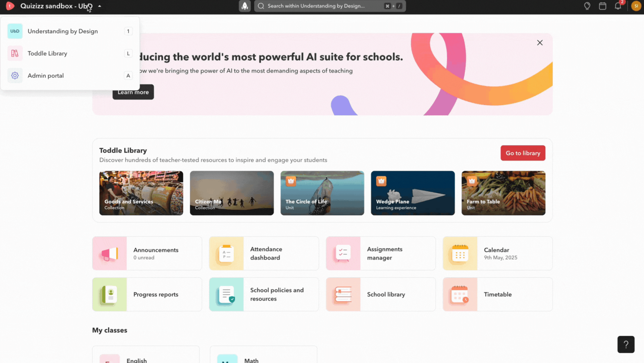
Task: Click the Assignments manager checklist icon
Action: 343,253
